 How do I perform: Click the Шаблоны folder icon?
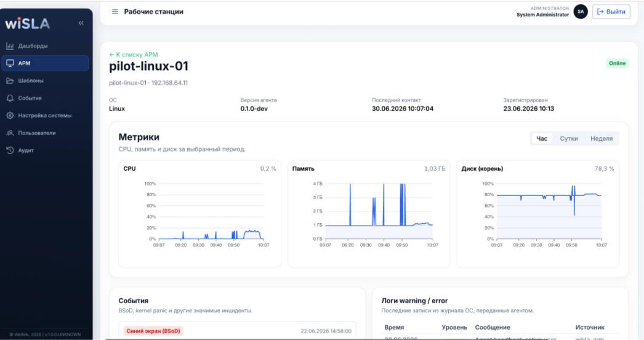[x=10, y=81]
